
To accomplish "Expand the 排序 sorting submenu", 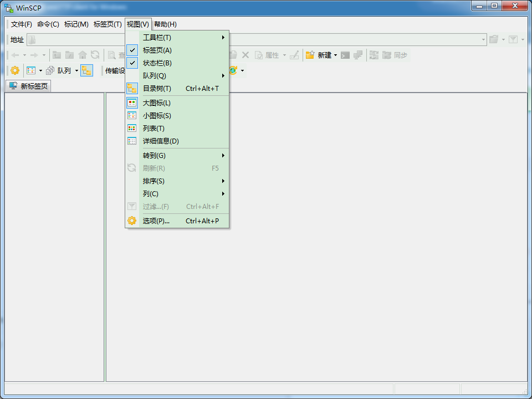I will pos(154,181).
